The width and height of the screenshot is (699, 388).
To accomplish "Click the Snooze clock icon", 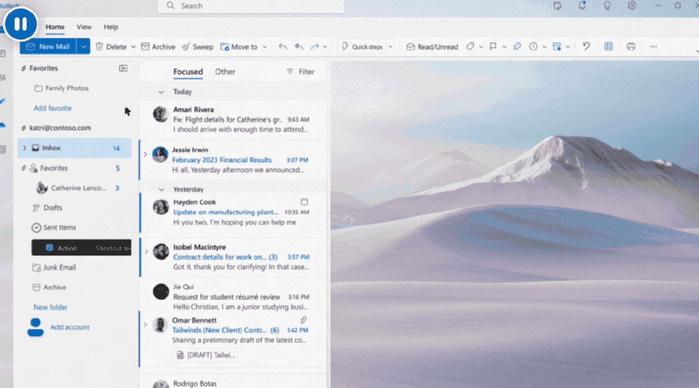I will tap(533, 46).
